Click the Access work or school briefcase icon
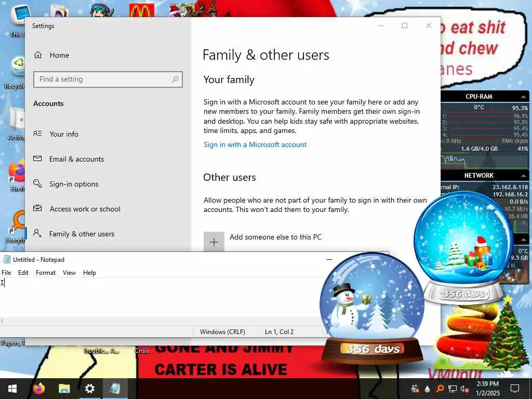 [x=37, y=208]
